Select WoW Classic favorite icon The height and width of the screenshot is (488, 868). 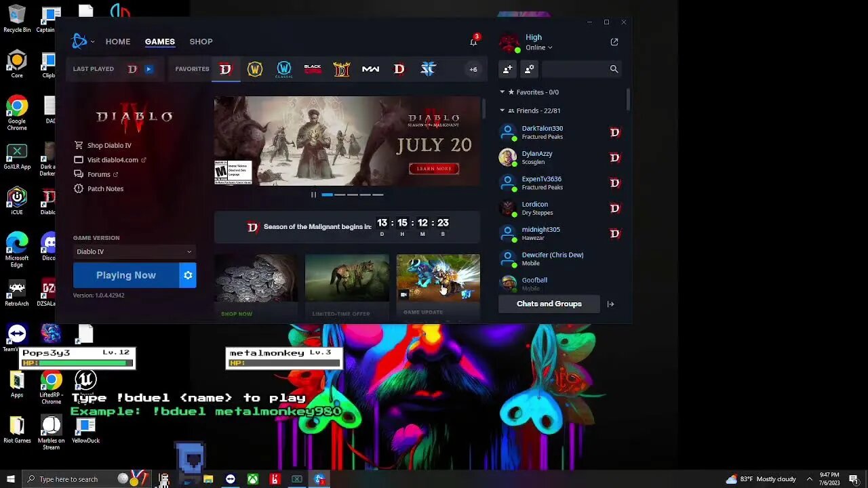[284, 69]
